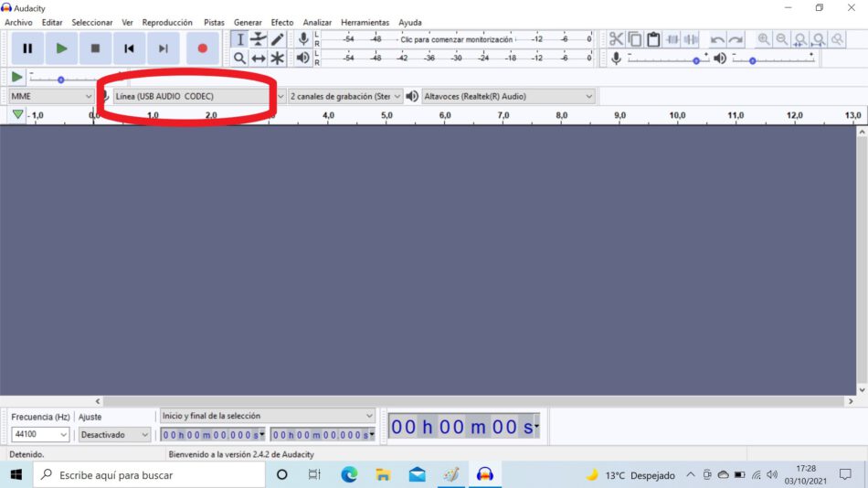Open the Reproducción menu

tap(167, 23)
